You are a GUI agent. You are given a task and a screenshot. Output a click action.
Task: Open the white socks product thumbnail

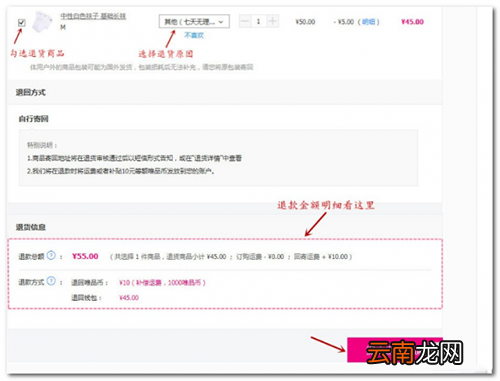coord(43,22)
